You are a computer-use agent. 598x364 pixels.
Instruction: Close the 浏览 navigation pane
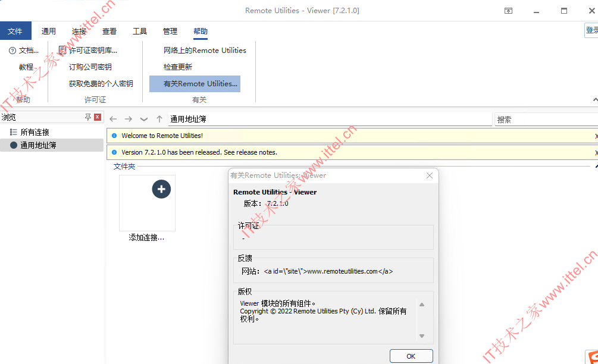click(98, 117)
